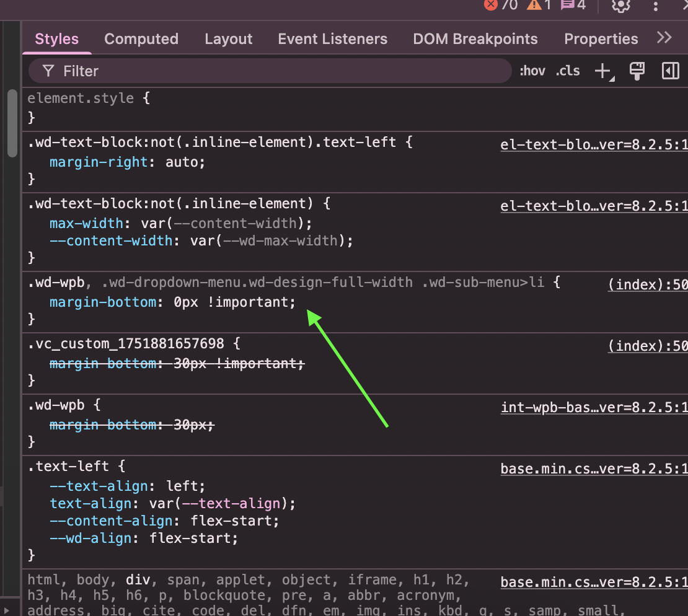Click the .text-left selector
This screenshot has height=616, width=688.
[68, 466]
